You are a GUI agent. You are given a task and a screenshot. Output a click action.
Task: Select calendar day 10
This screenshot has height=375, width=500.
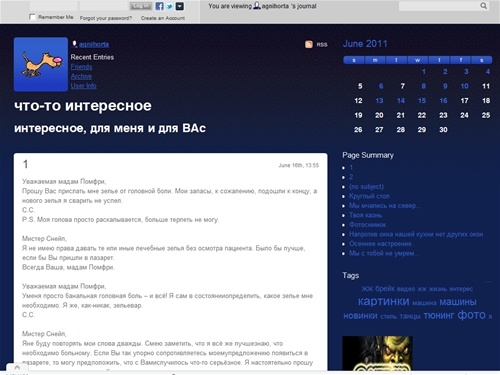(x=464, y=86)
